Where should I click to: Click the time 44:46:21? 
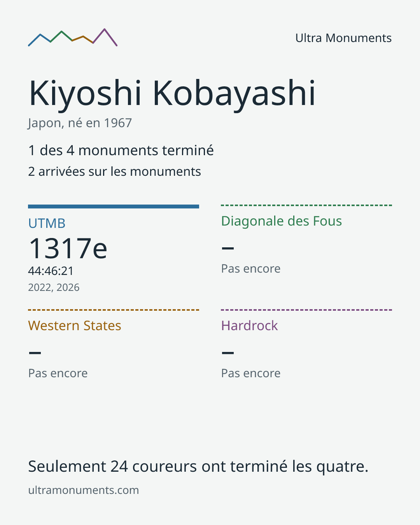(x=51, y=271)
